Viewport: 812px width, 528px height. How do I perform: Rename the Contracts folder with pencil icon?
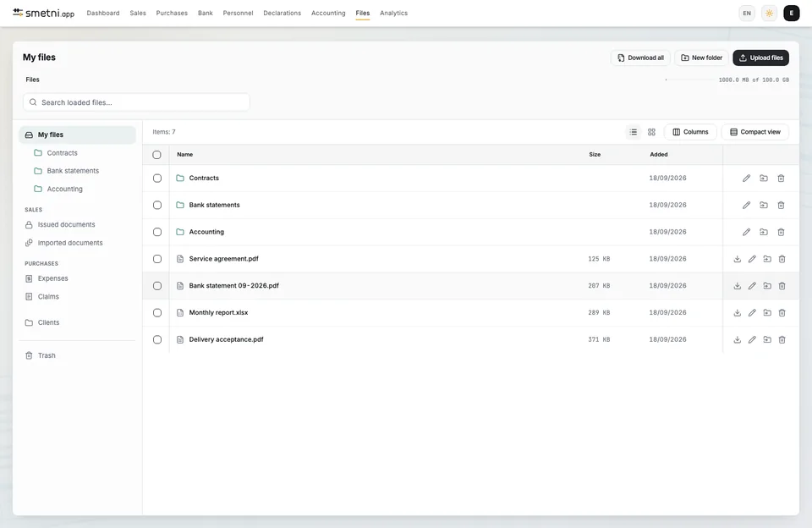[x=746, y=179]
